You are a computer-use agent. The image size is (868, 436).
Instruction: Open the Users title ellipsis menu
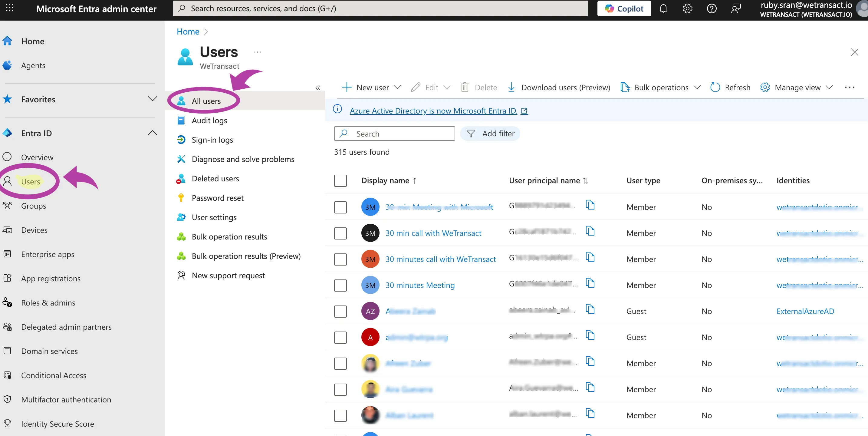pos(258,52)
